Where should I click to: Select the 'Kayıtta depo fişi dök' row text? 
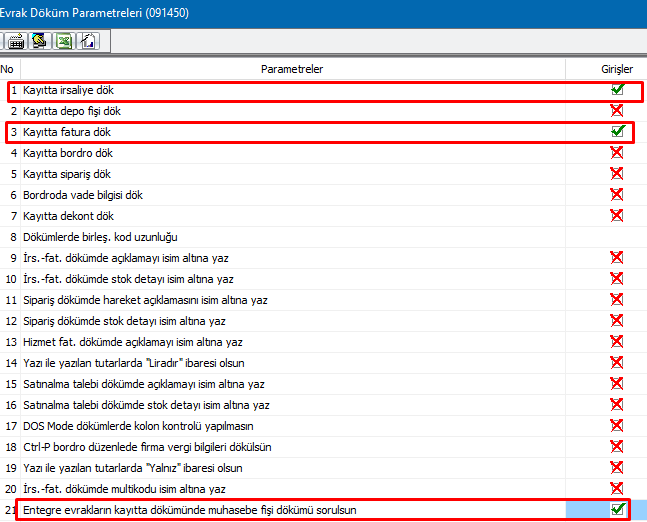(72, 111)
